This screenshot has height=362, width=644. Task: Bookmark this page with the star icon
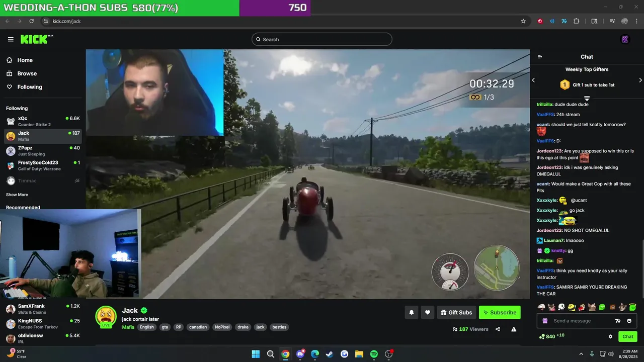coord(523,21)
